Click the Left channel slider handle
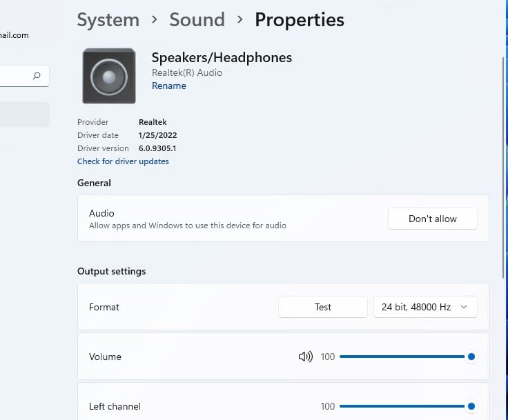 pyautogui.click(x=471, y=406)
